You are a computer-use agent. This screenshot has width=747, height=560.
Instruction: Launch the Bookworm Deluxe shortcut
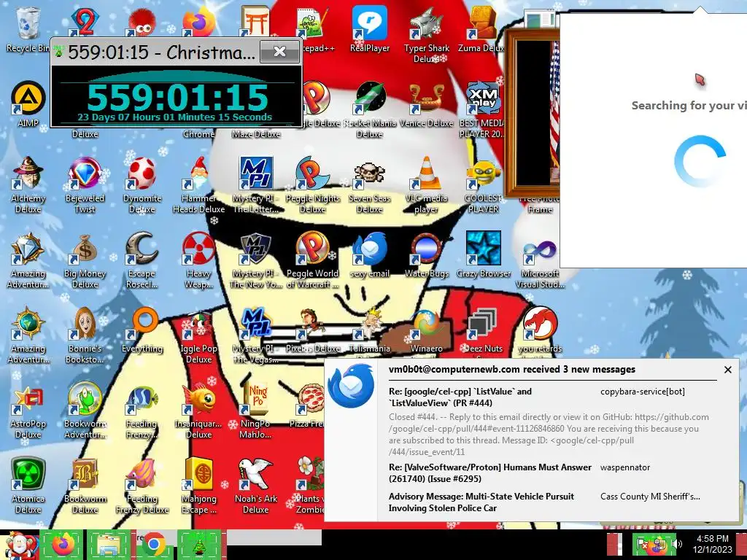(85, 485)
